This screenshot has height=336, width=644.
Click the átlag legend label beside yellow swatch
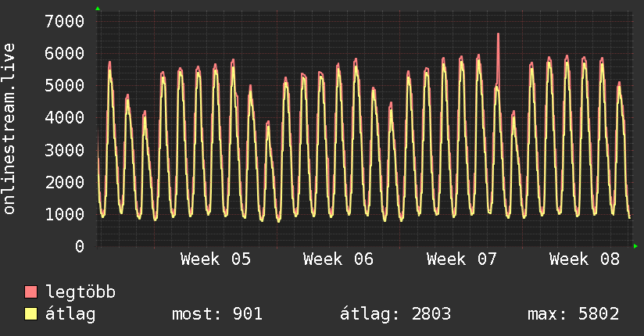point(70,314)
